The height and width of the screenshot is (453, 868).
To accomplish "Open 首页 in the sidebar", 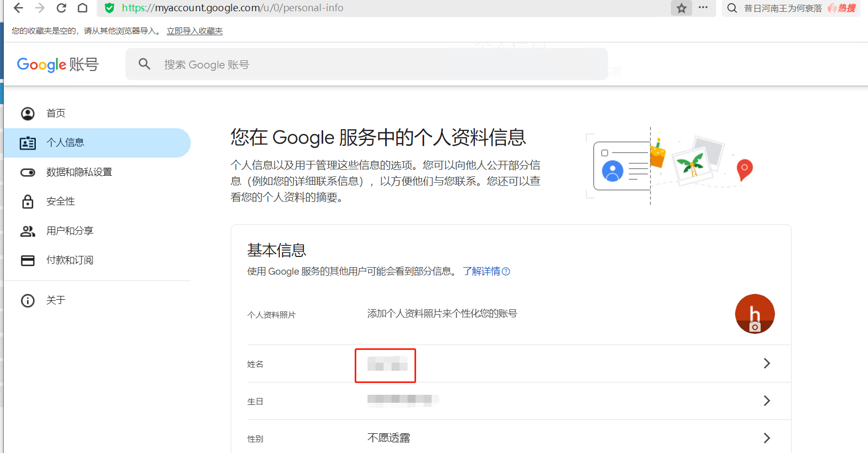I will tap(97, 113).
